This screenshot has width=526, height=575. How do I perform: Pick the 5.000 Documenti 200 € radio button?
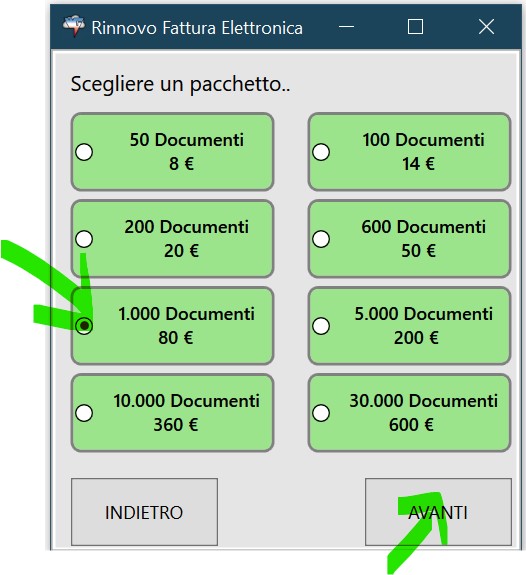coord(321,326)
